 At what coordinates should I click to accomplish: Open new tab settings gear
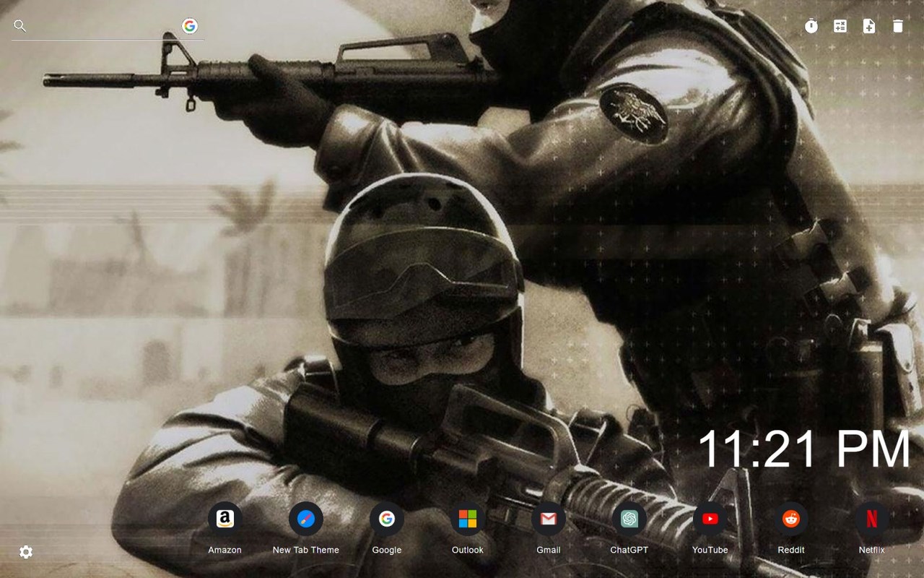tap(26, 552)
